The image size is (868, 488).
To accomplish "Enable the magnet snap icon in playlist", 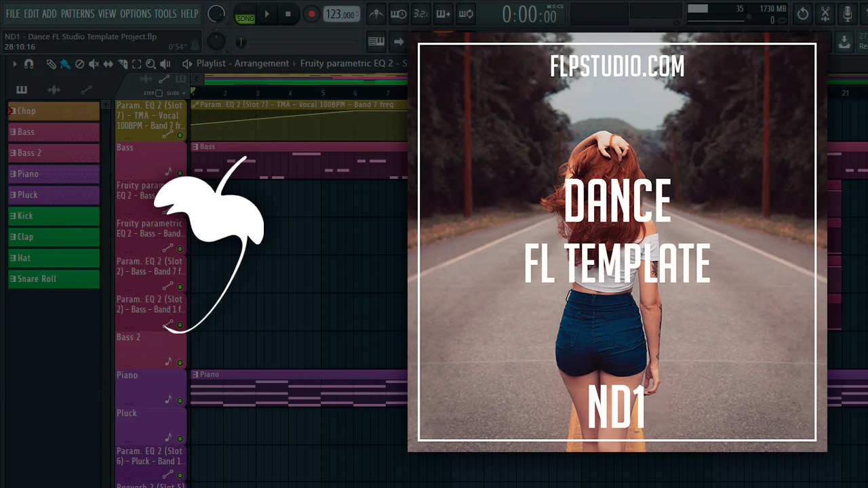I will pos(28,64).
